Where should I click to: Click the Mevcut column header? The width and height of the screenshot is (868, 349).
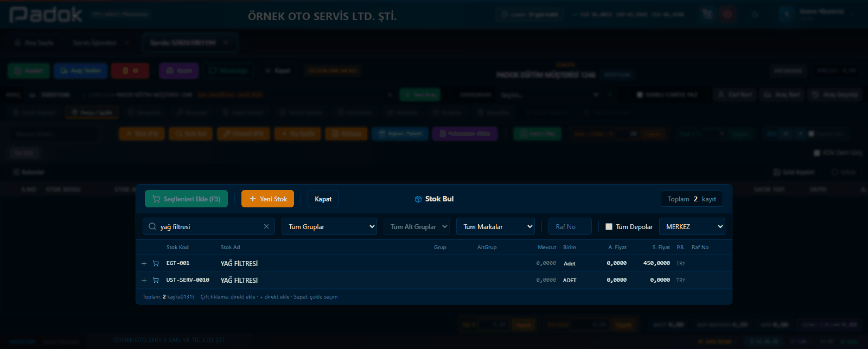(547, 247)
